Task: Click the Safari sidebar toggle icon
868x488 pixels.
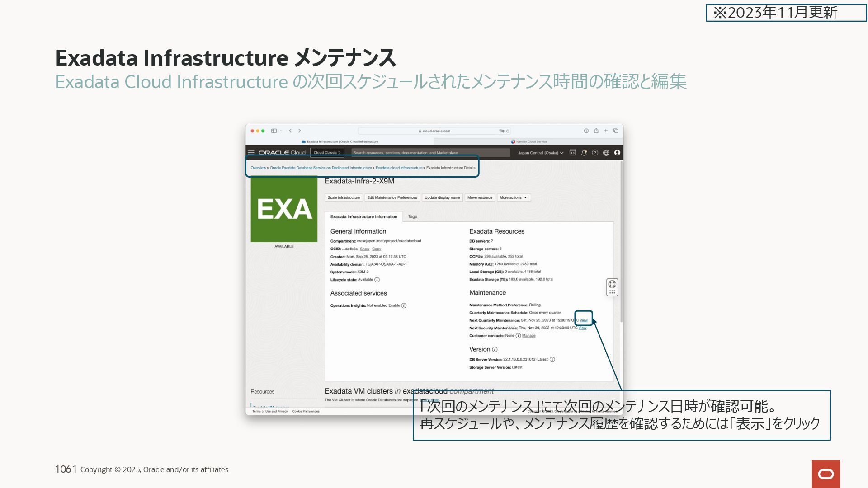Action: 274,131
